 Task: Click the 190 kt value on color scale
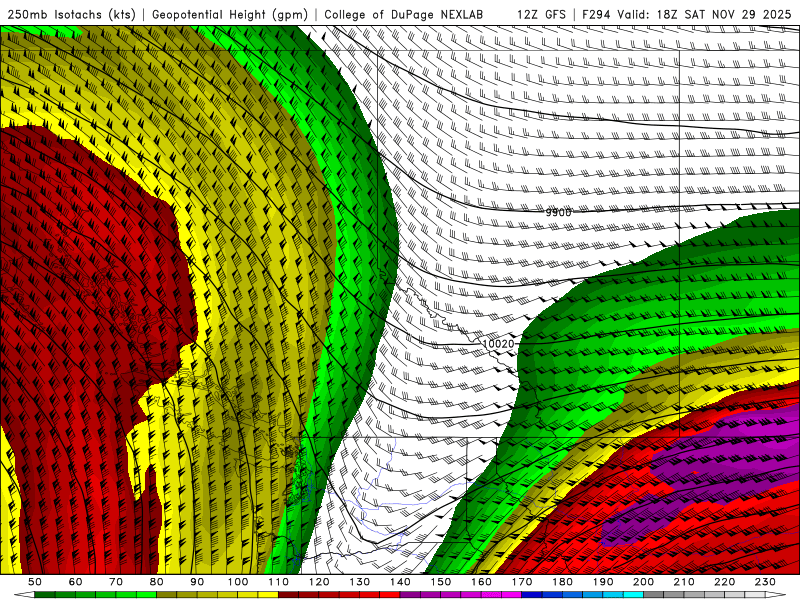[x=603, y=582]
